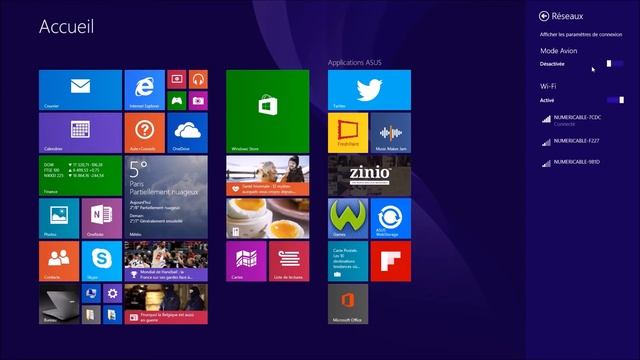Turn off the Wi-Fi switch
The width and height of the screenshot is (640, 360).
tap(615, 100)
